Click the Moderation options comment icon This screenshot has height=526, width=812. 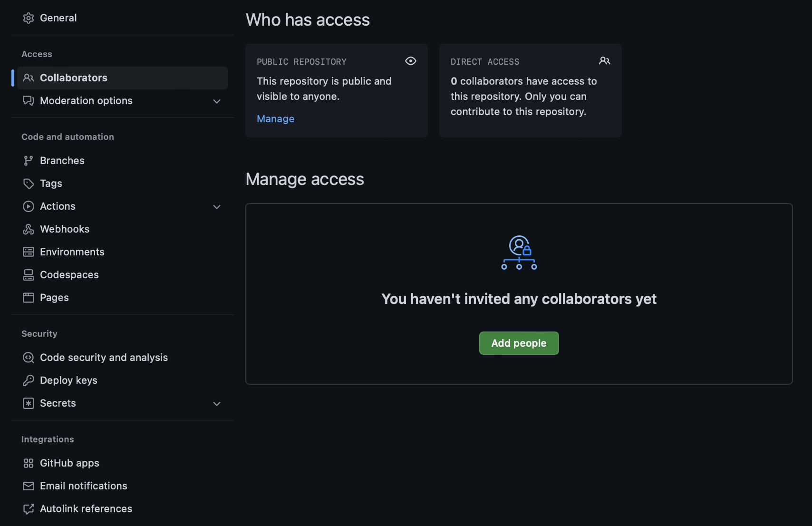29,101
